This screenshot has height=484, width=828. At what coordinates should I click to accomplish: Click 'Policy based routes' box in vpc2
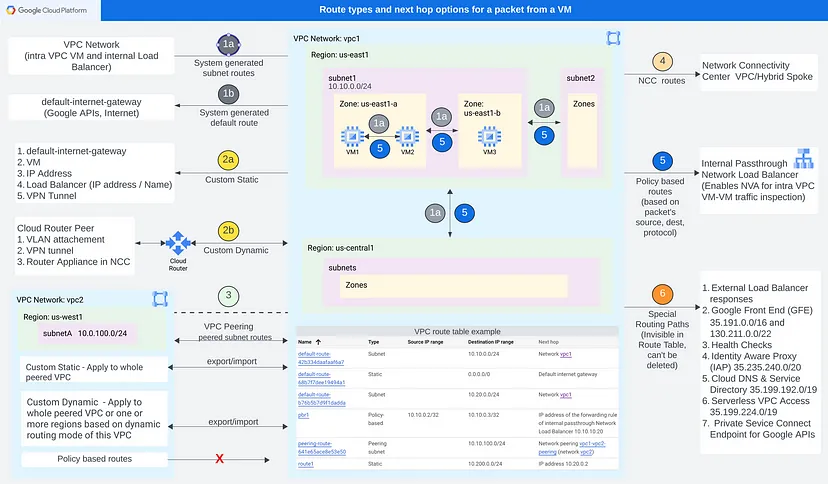point(94,459)
